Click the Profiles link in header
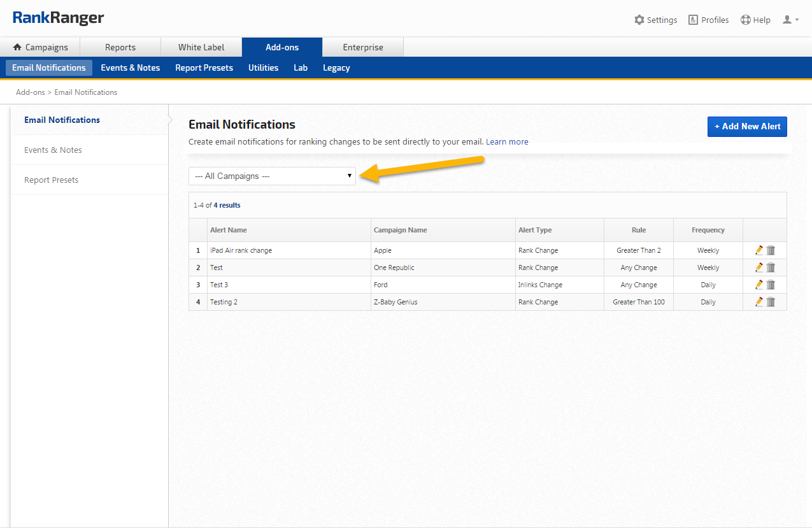 click(x=708, y=20)
